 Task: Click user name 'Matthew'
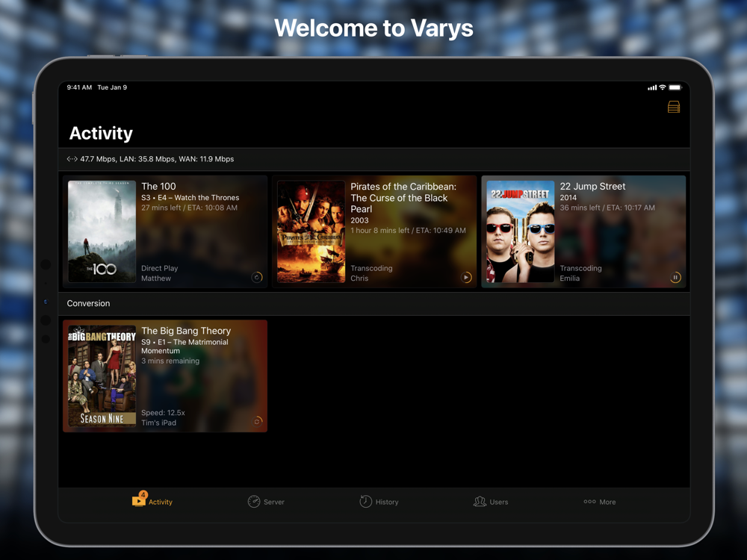click(156, 278)
